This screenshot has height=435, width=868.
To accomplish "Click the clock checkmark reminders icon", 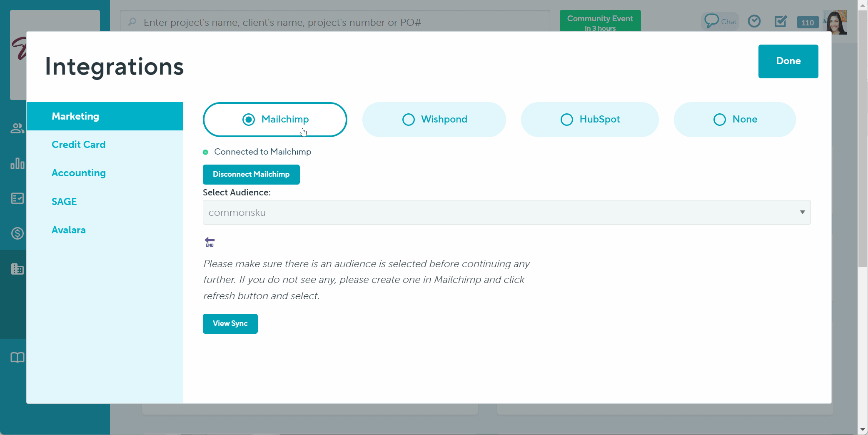I will (754, 21).
